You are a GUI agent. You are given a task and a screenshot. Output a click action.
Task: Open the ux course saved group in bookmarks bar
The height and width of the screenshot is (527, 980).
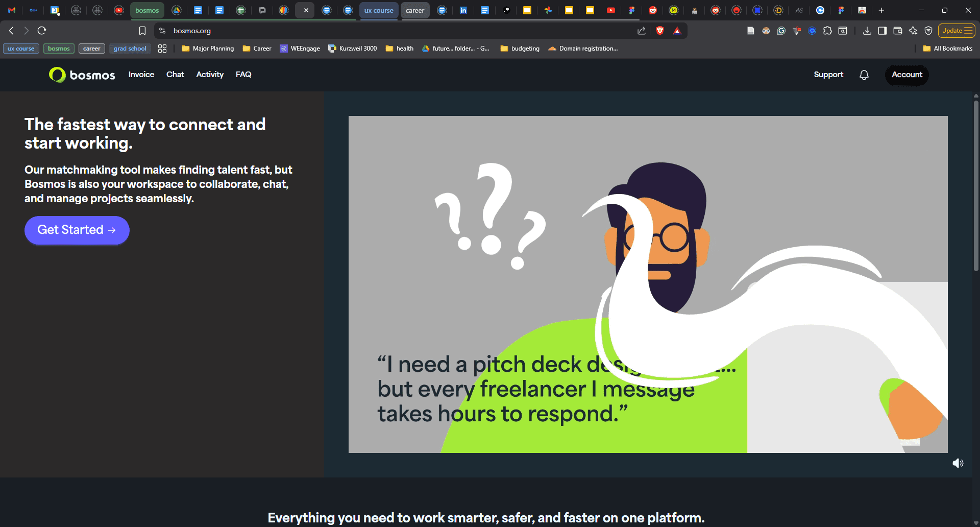[21, 49]
